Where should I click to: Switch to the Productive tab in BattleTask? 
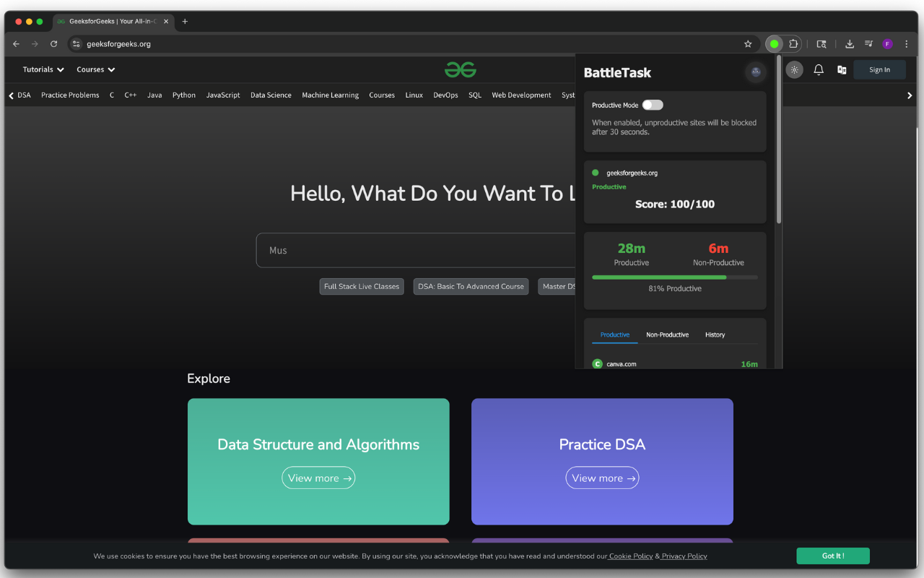(x=615, y=335)
